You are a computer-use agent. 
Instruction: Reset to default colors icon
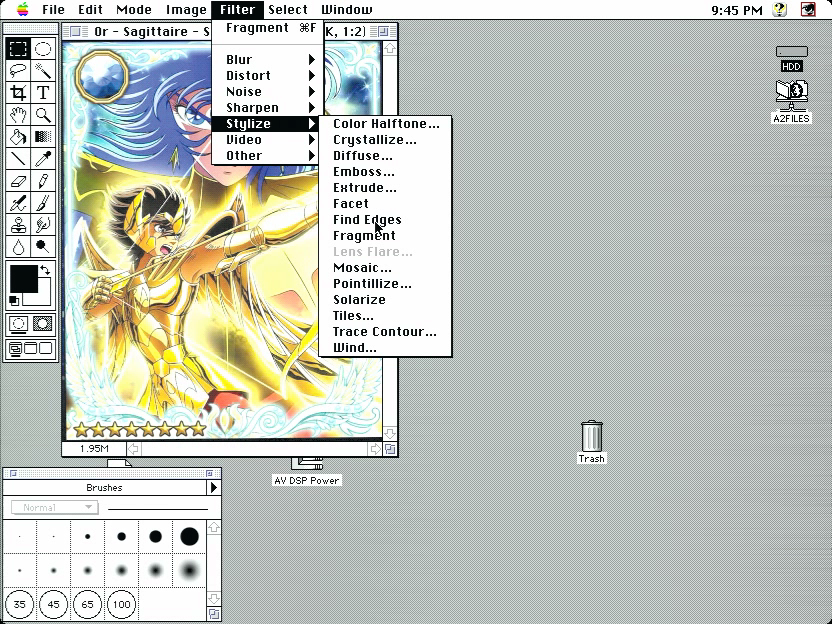[14, 301]
